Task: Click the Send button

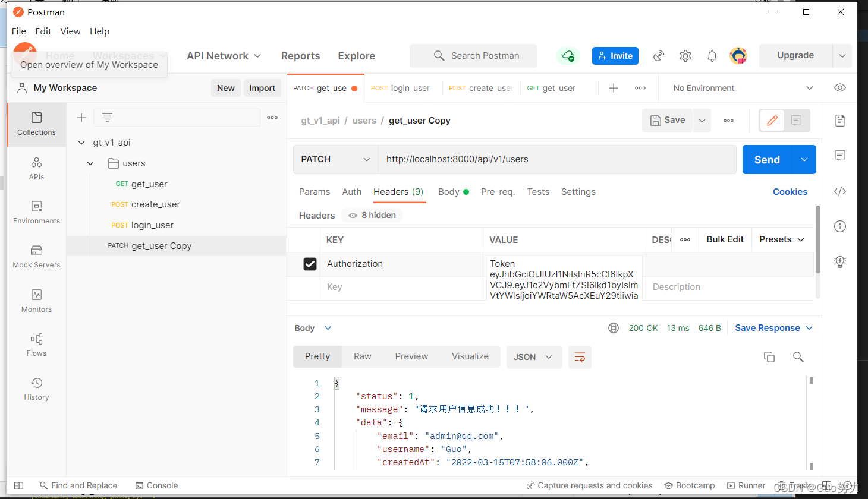Action: (767, 160)
